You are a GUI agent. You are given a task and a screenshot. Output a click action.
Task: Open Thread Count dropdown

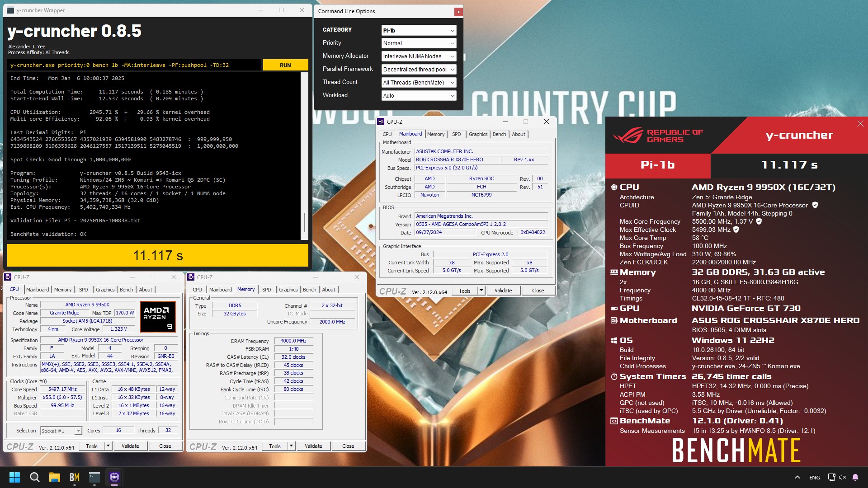coord(419,83)
